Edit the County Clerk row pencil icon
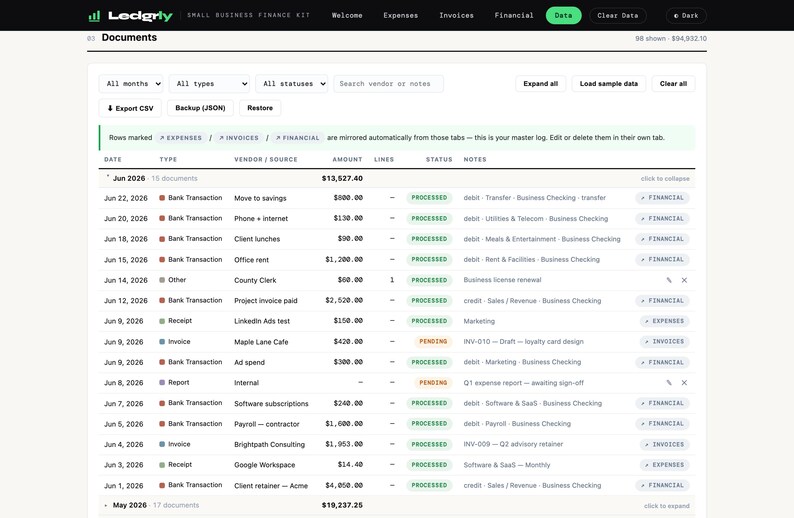Screen dimensions: 794x518 669,280
